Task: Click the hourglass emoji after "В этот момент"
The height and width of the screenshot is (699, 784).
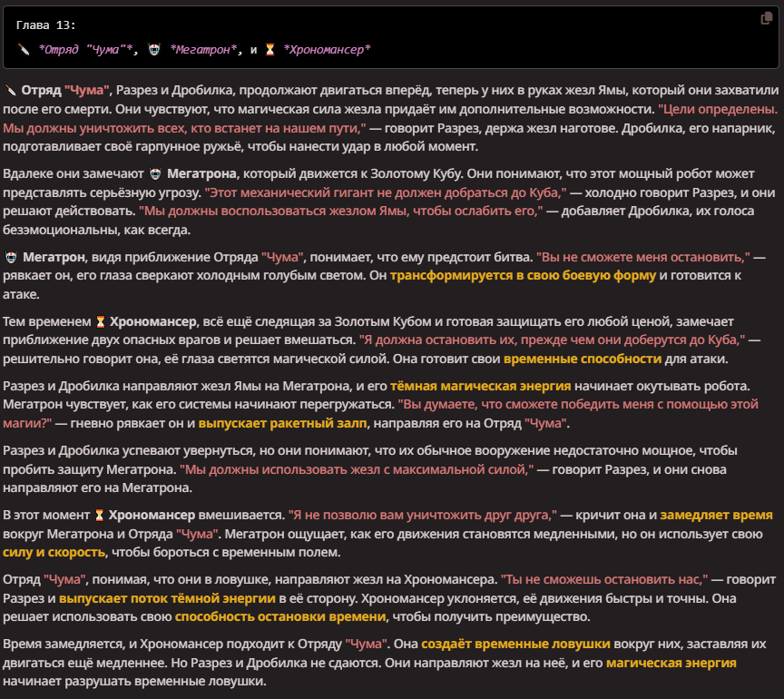Action: click(100, 516)
